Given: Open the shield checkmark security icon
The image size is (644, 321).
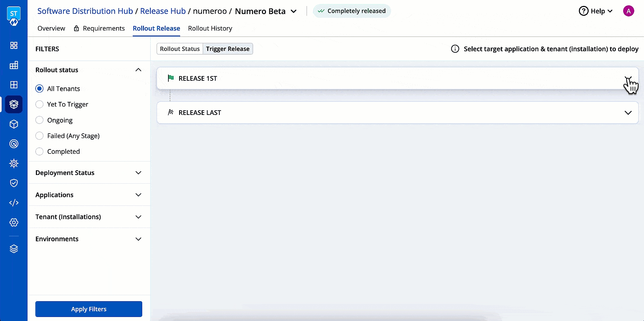Looking at the screenshot, I should coord(14,183).
